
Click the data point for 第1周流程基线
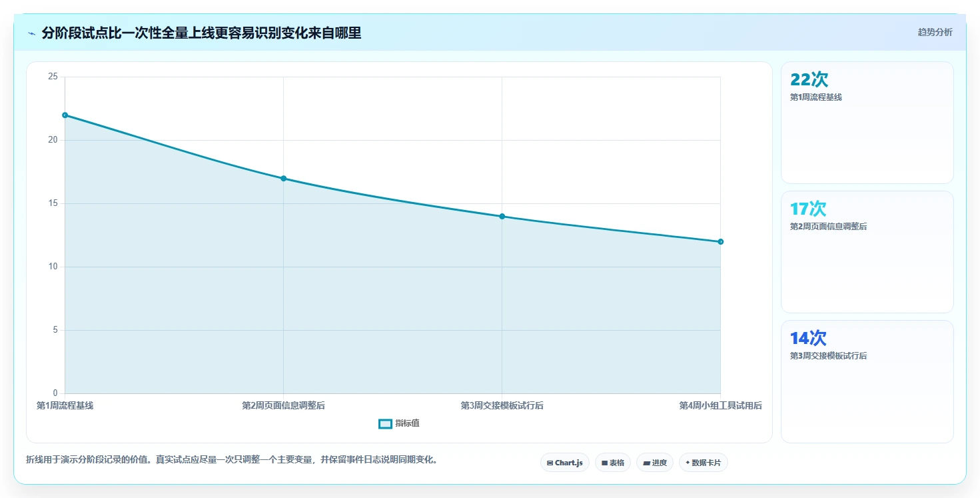65,115
